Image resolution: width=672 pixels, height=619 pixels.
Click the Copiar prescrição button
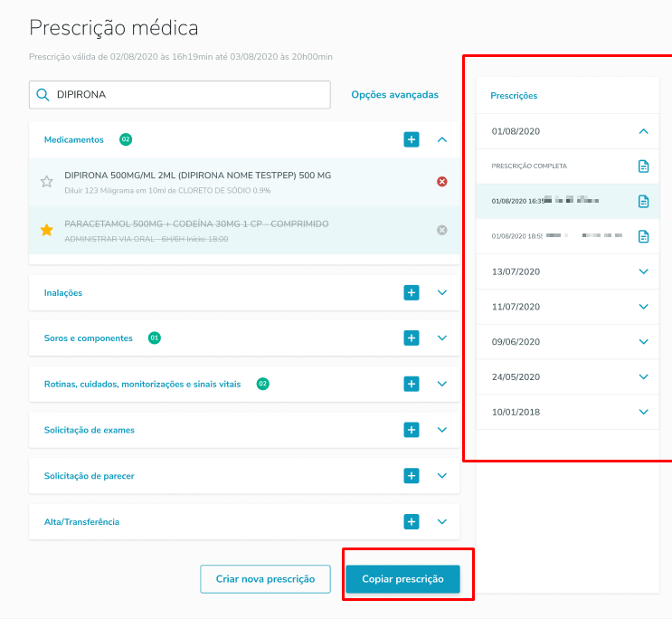coord(402,578)
